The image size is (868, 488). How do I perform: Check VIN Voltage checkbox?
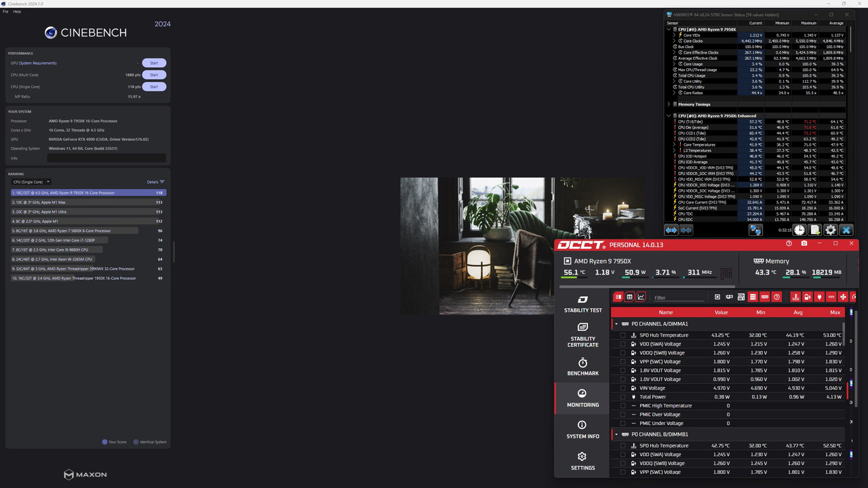tap(623, 388)
